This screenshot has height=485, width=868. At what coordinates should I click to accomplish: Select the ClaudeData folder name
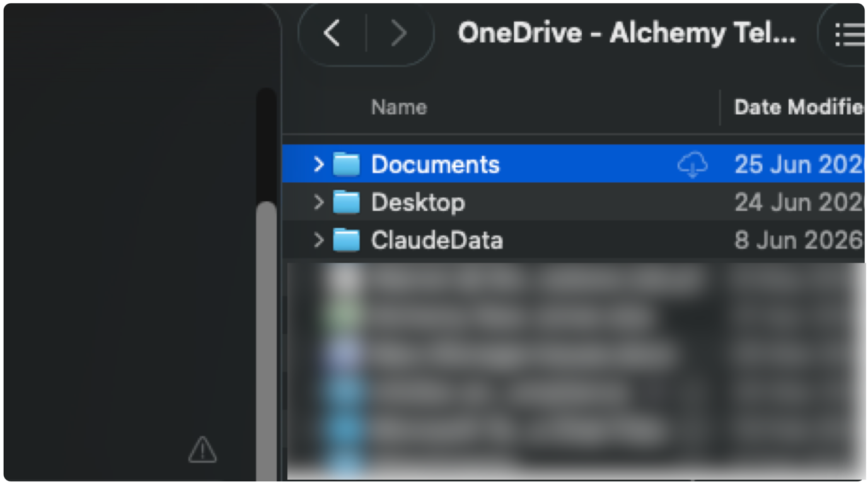tap(437, 240)
